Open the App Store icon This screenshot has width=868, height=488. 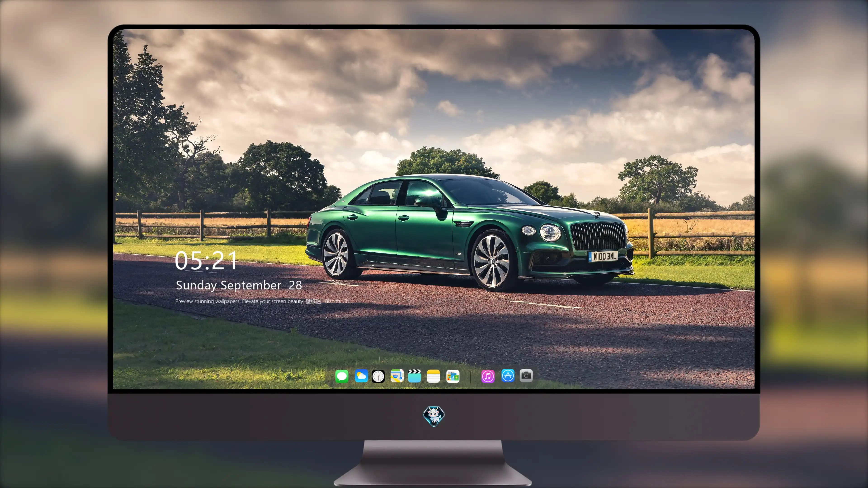coord(508,375)
